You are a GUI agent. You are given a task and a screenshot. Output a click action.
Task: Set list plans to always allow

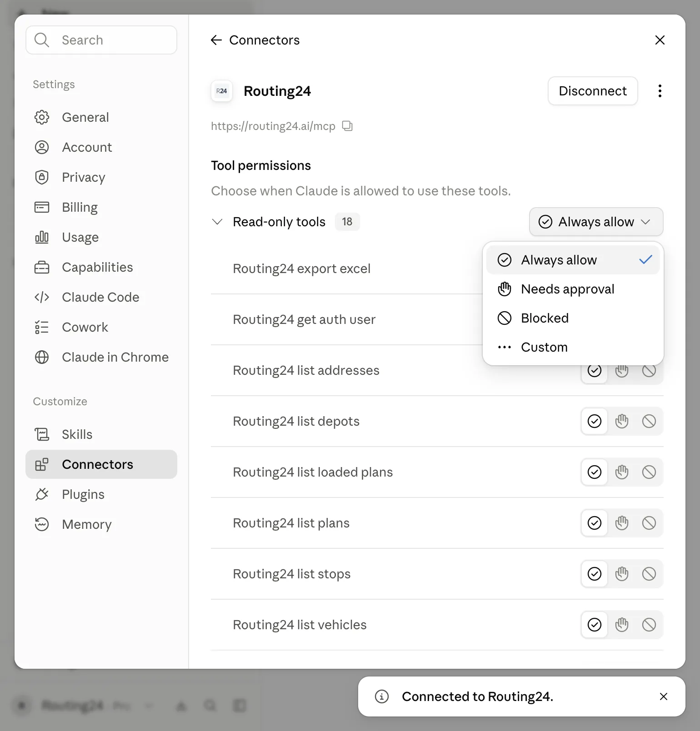(x=595, y=523)
